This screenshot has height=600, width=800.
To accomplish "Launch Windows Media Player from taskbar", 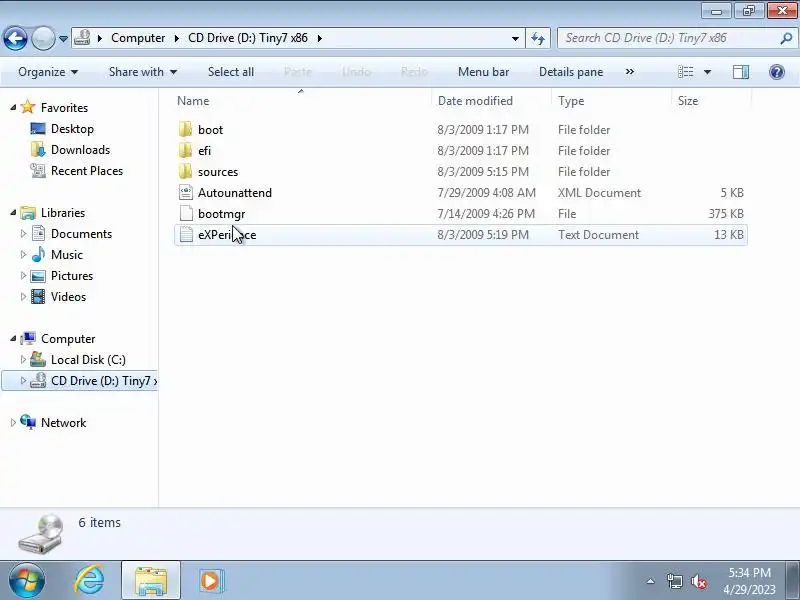I will pyautogui.click(x=211, y=581).
